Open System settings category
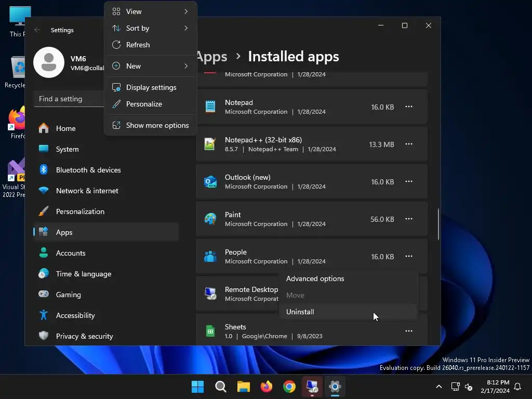Screen dimensions: 532x399 coord(106,149)
